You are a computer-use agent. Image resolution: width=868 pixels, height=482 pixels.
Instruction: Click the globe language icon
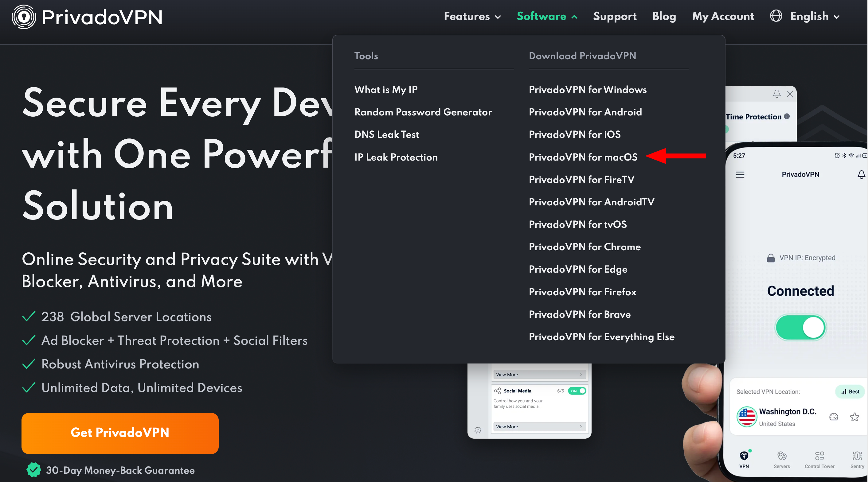[x=776, y=16]
